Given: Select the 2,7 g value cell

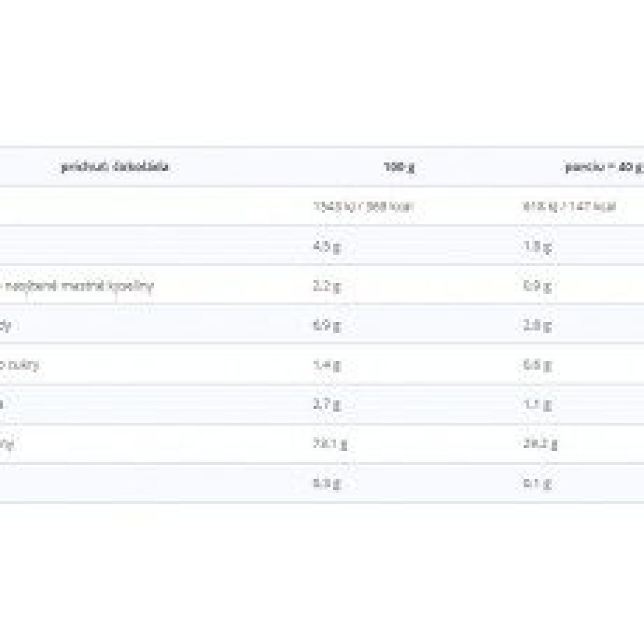Looking at the screenshot, I should (x=326, y=405).
